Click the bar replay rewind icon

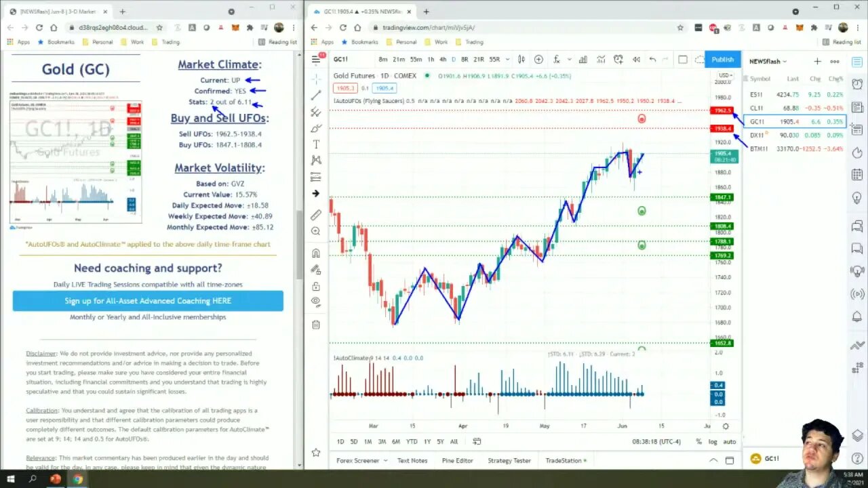point(636,60)
